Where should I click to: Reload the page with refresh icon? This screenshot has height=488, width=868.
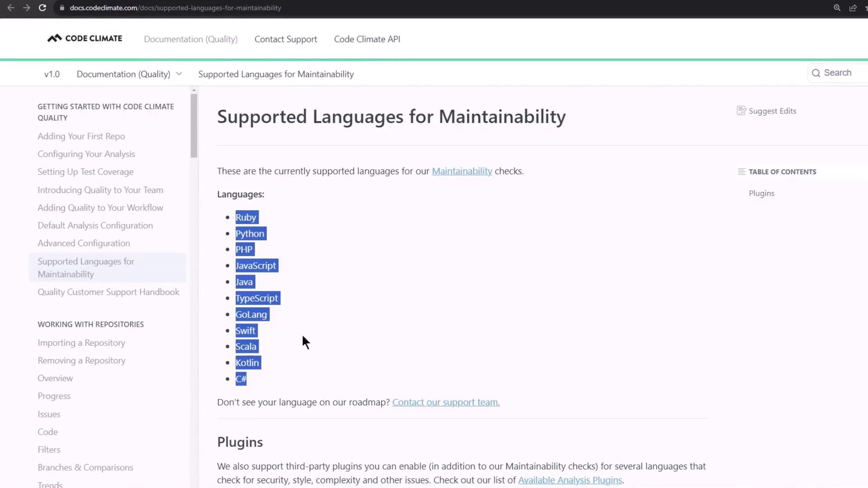pos(42,8)
